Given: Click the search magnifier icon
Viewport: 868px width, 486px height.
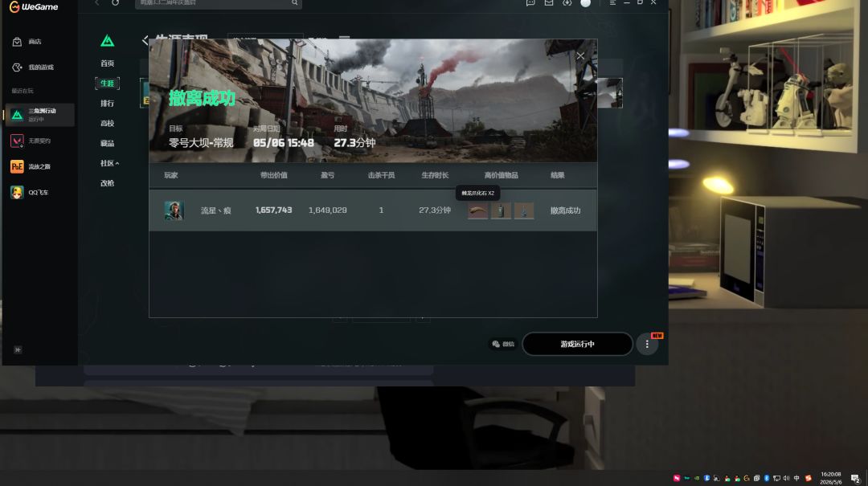Looking at the screenshot, I should point(294,2).
